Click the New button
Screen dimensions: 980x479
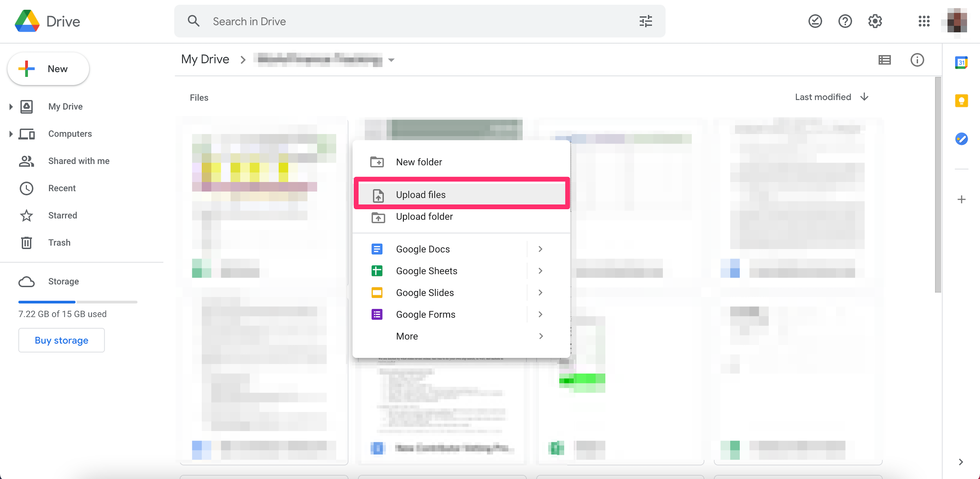pyautogui.click(x=48, y=69)
